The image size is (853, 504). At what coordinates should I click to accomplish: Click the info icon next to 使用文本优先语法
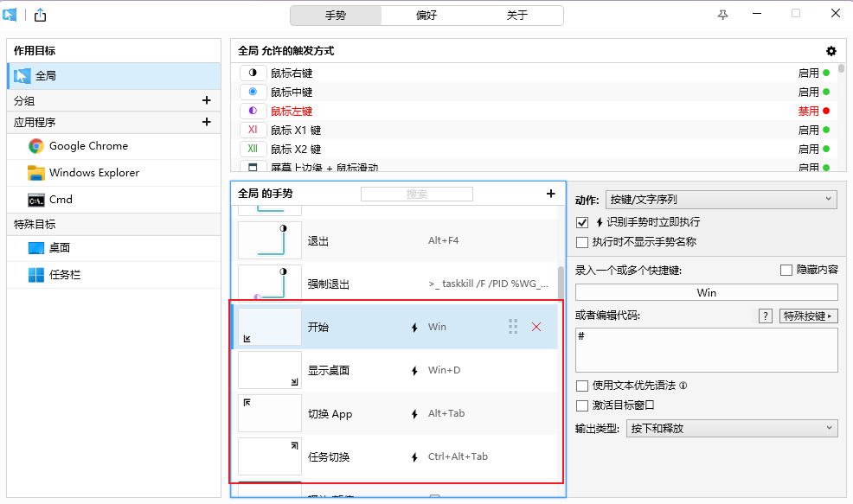pos(683,386)
